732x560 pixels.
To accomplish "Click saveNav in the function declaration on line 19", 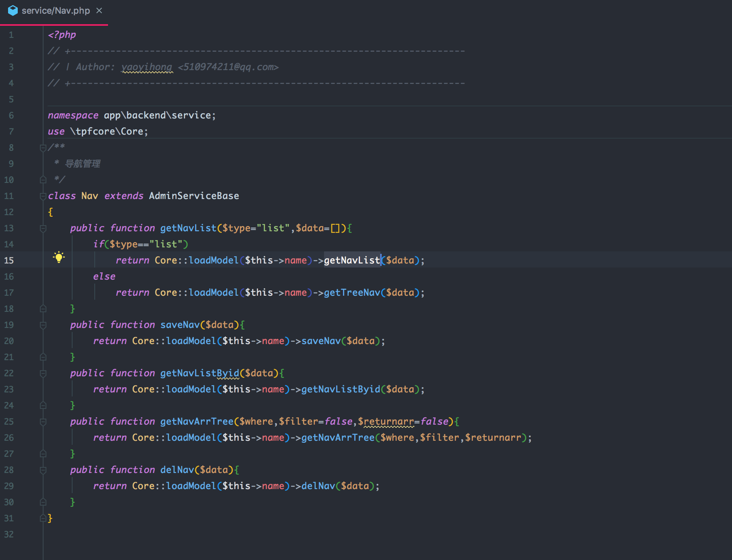I will point(180,325).
